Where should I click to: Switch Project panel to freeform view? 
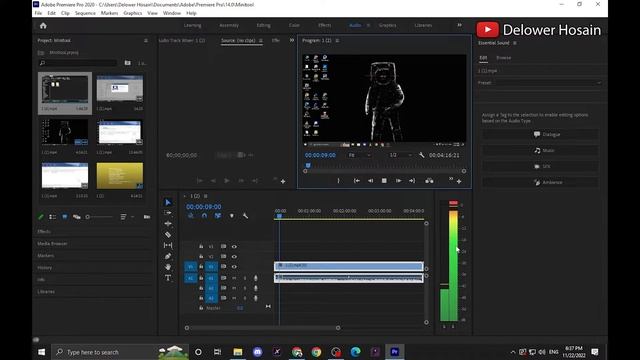76,217
